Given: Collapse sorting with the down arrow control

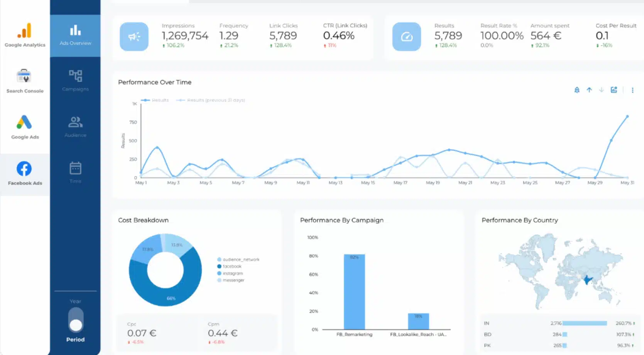Looking at the screenshot, I should pos(601,90).
